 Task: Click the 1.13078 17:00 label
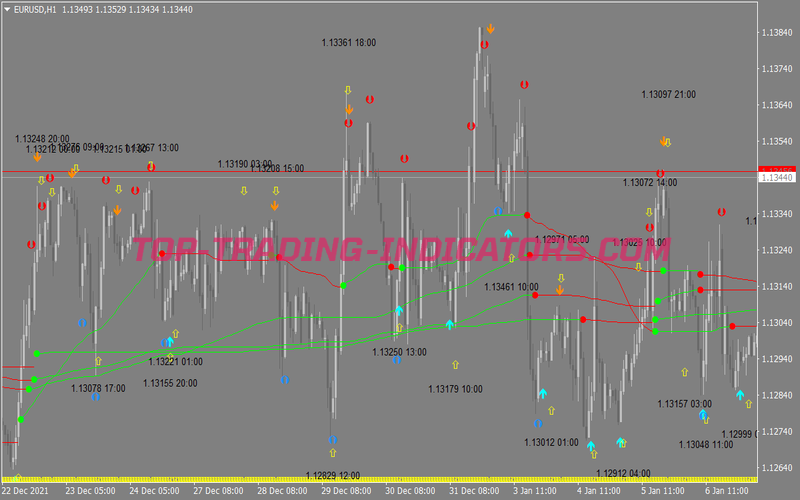point(98,389)
